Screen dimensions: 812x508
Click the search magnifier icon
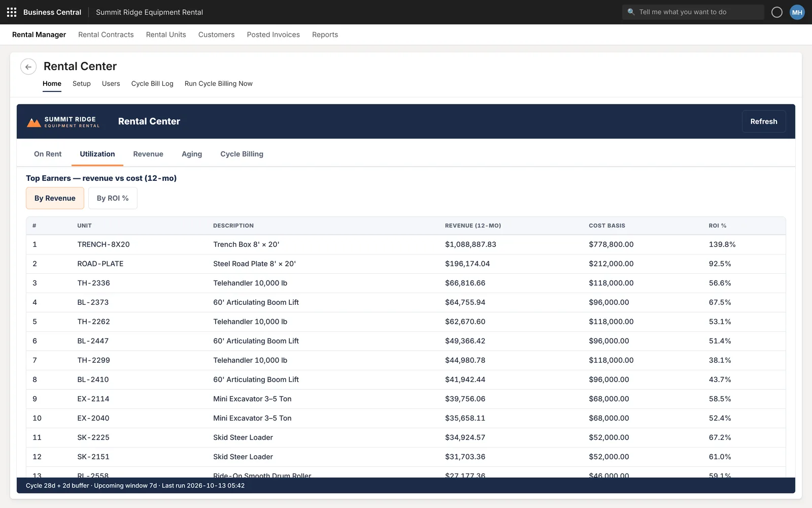631,12
